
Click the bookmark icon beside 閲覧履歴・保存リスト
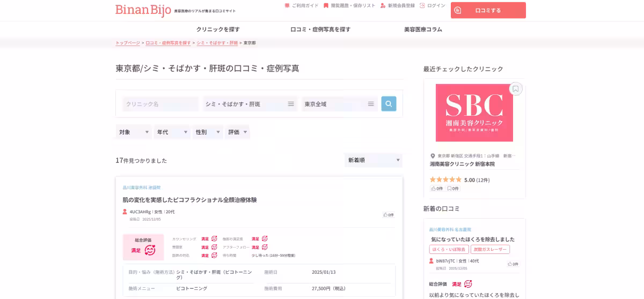point(326,5)
